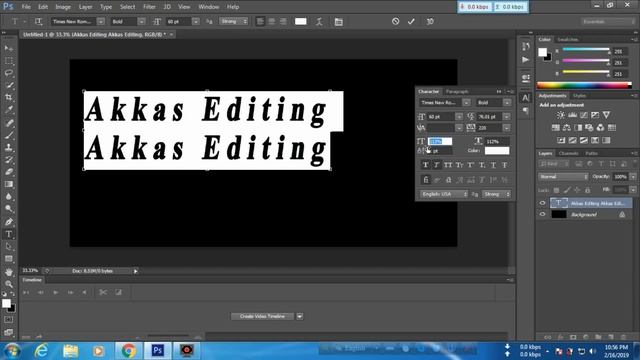Screen dimensions: 640x360
Task: Switch to the Channels tab
Action: (568, 153)
